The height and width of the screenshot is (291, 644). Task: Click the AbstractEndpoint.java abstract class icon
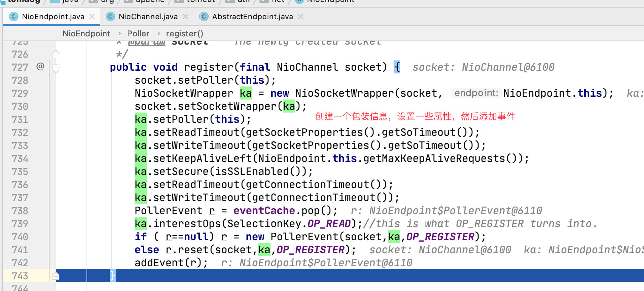204,16
